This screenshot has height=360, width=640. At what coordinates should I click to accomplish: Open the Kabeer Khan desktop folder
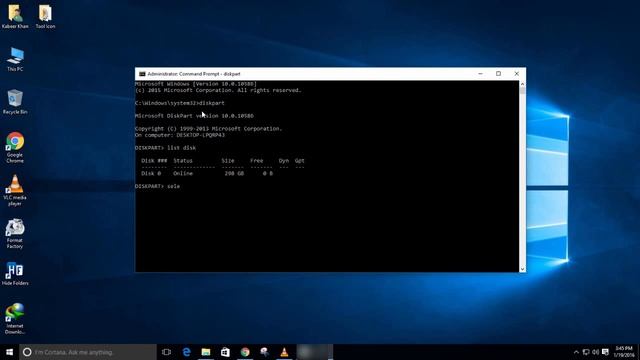coord(15,16)
